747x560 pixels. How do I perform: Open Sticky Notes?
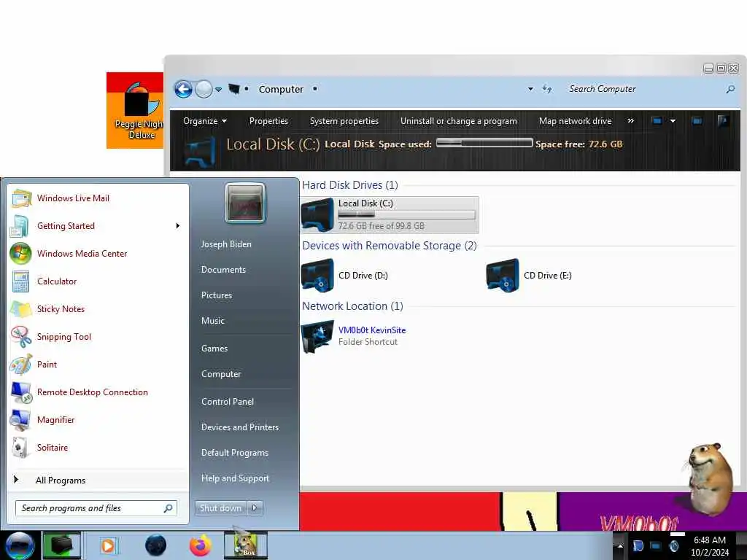tap(98, 308)
